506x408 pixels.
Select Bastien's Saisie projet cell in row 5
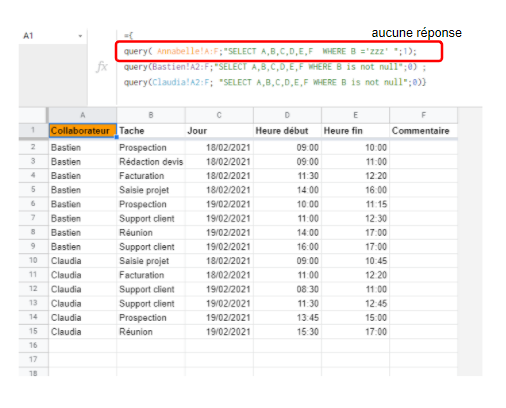point(151,190)
